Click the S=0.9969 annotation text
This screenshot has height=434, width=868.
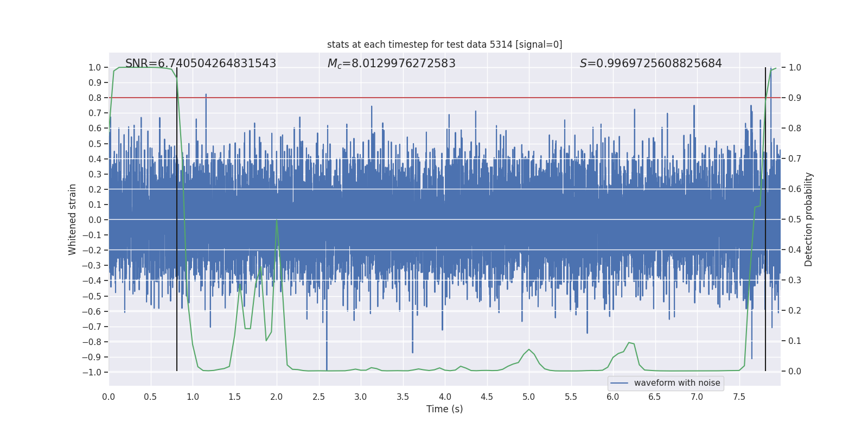(x=650, y=63)
